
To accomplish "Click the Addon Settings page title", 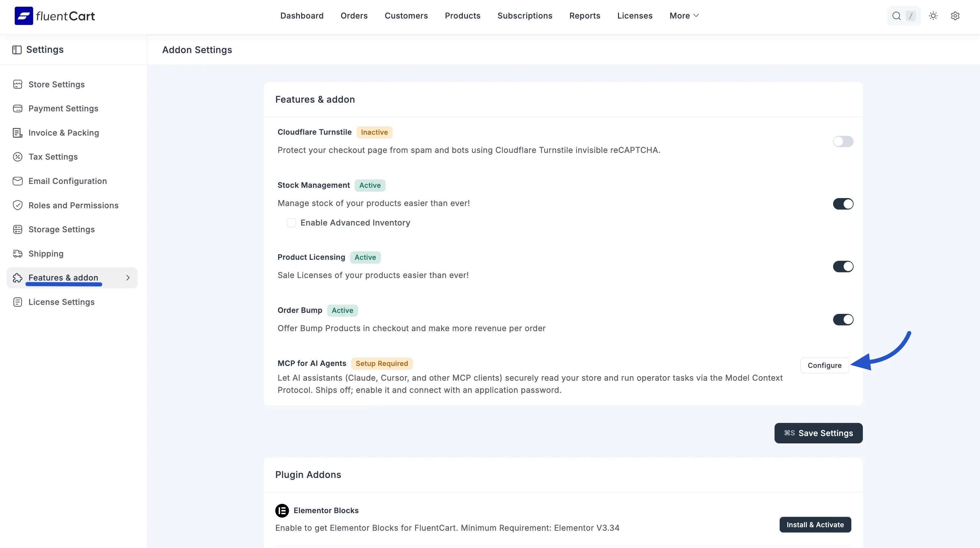I will 197,50.
